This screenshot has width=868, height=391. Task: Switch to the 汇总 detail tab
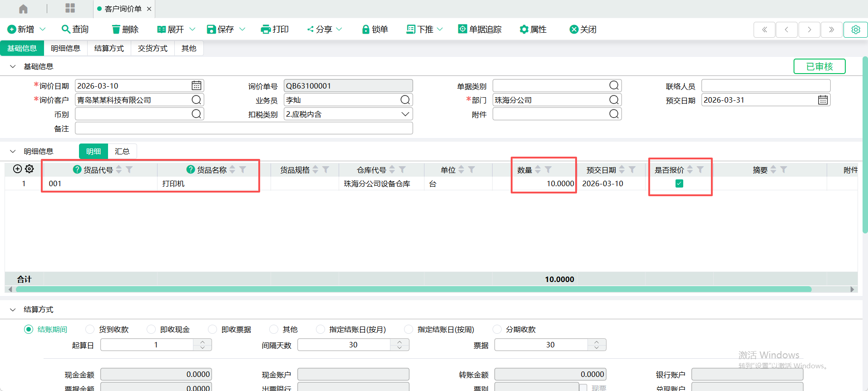coord(122,151)
